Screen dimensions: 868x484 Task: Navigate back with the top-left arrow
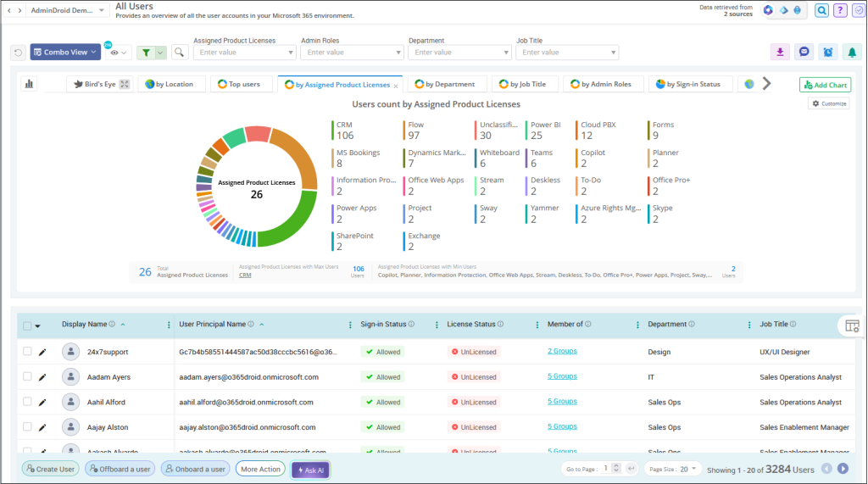tap(8, 10)
